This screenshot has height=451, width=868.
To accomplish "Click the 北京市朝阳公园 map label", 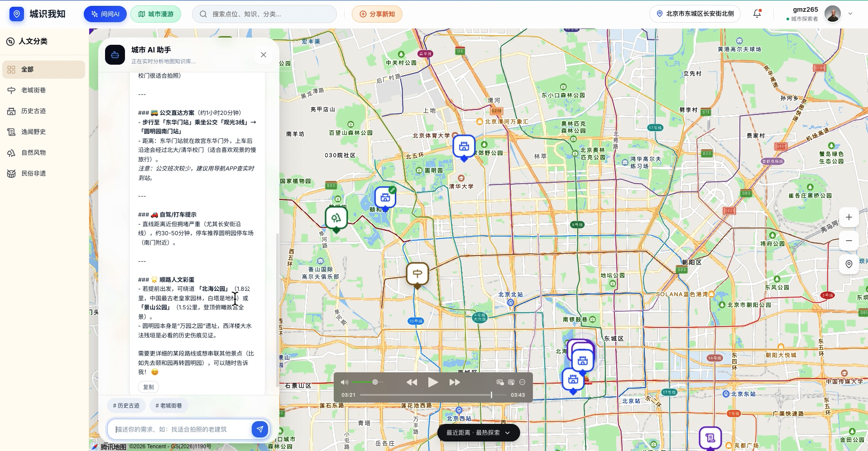I will click(x=749, y=305).
